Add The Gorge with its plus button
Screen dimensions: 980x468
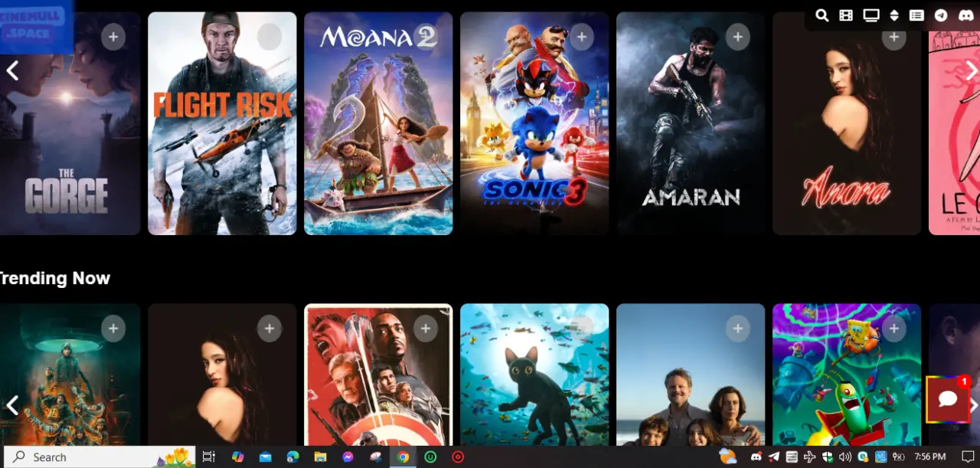[x=113, y=36]
